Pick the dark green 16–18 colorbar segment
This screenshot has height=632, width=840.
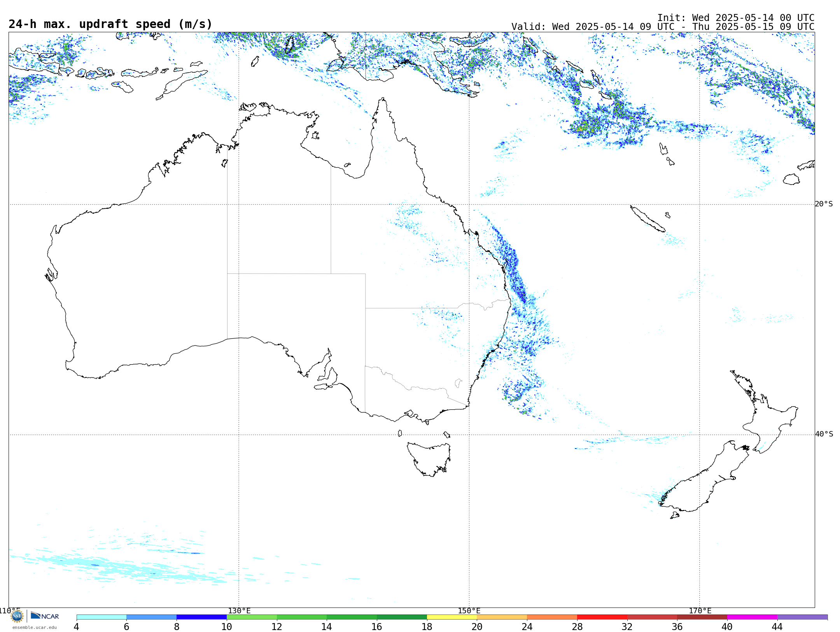click(402, 617)
